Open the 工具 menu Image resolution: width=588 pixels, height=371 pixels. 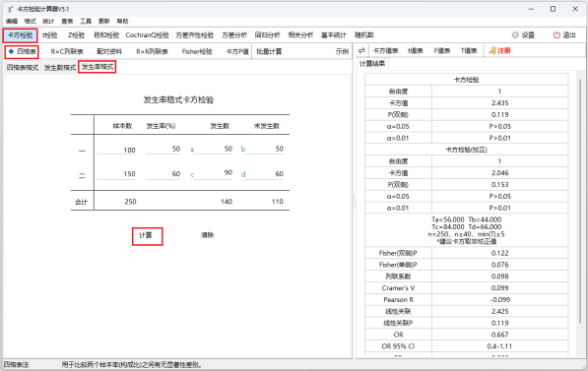pos(86,22)
